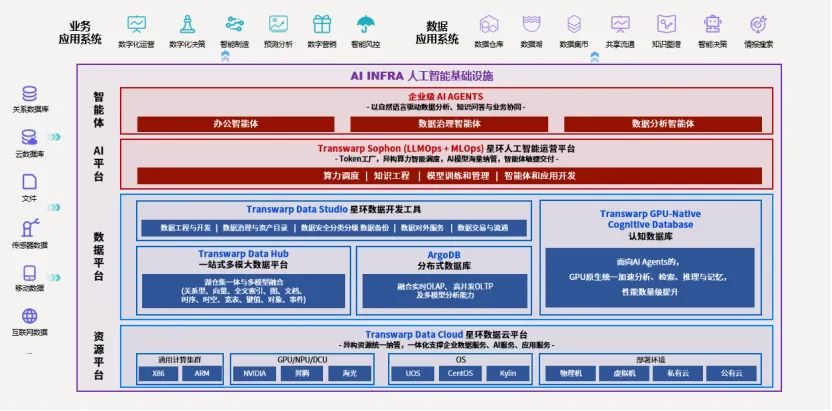Click the NVIDIA GPU box
This screenshot has width=832, height=411.
[254, 373]
